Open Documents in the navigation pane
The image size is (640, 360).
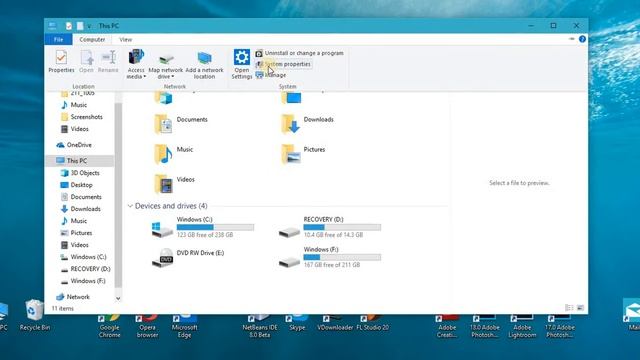click(81, 197)
